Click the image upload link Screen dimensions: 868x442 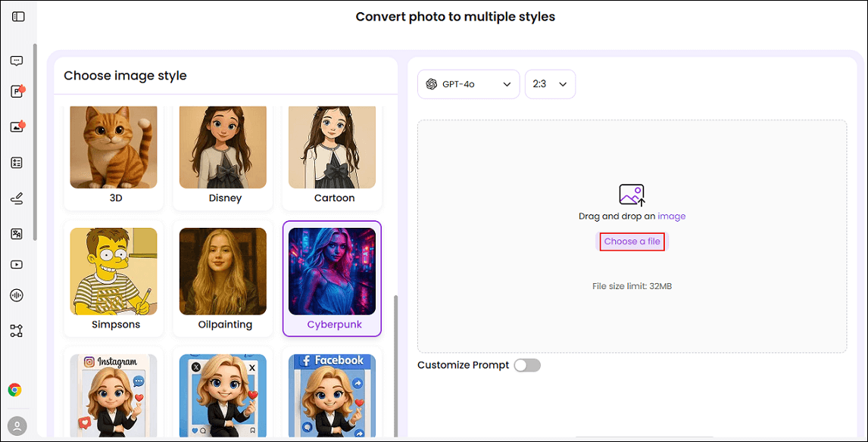(x=672, y=216)
